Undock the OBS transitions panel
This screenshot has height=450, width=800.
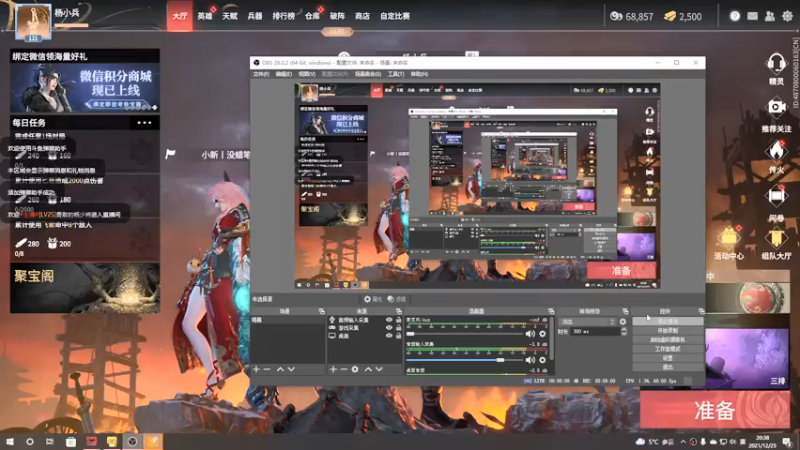[x=626, y=311]
